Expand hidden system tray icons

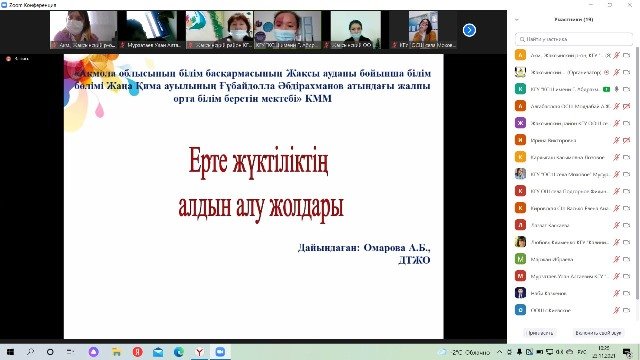tap(499, 352)
